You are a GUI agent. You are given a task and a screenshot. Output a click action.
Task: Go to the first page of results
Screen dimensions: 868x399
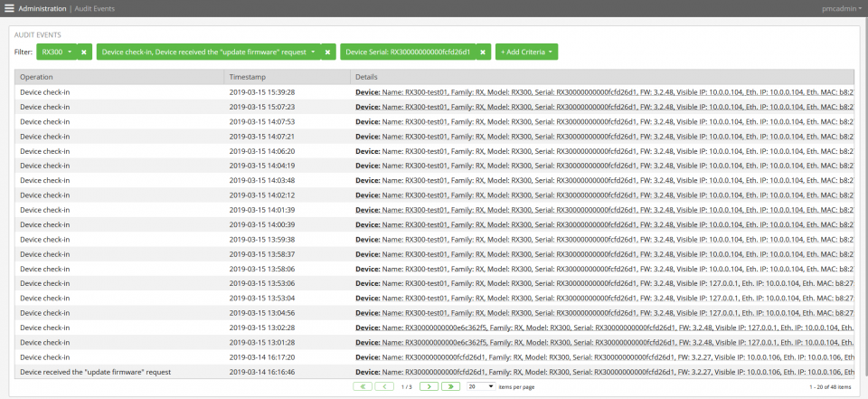click(362, 386)
